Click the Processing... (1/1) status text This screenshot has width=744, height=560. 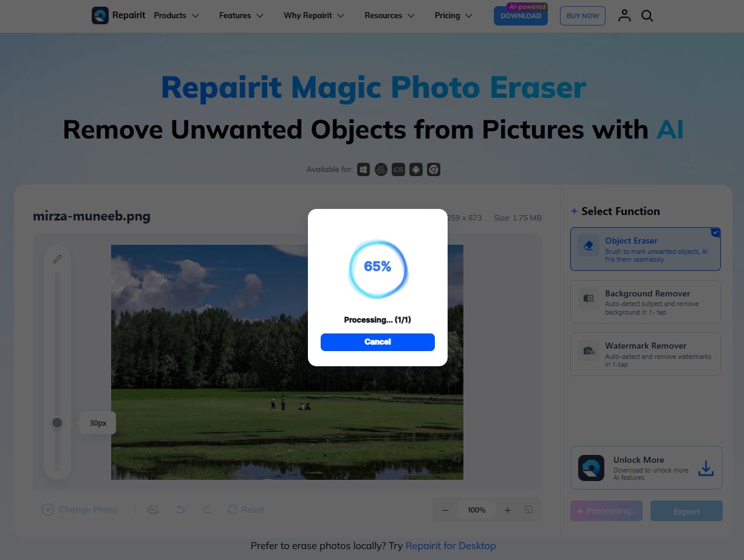(378, 320)
